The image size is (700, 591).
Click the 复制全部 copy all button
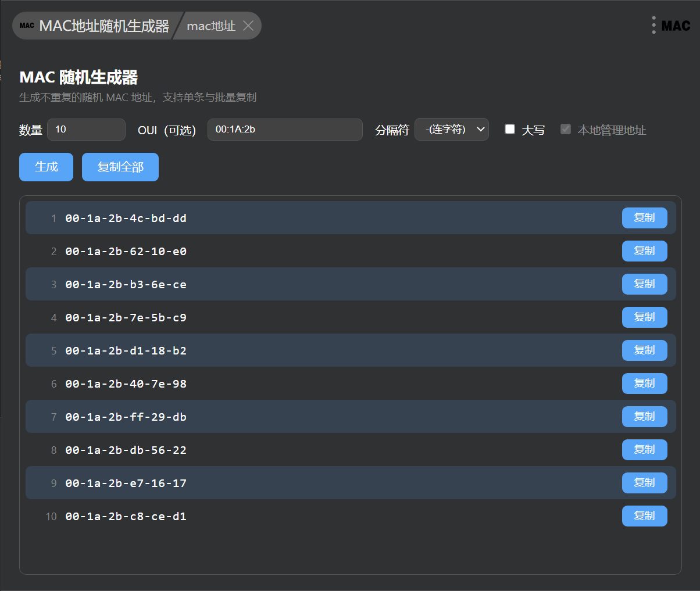tap(120, 167)
